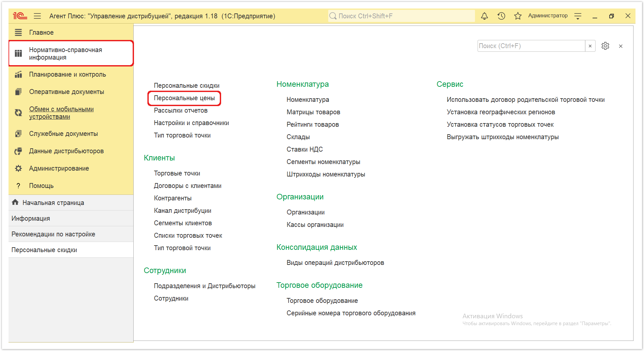The width and height of the screenshot is (644, 351).
Task: Open Серийные номера торгового оборудования link
Action: (x=351, y=313)
